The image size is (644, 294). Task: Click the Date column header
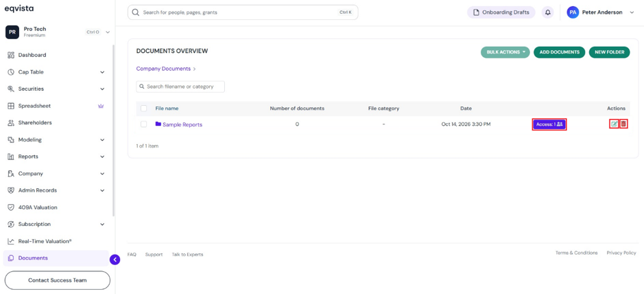point(466,109)
